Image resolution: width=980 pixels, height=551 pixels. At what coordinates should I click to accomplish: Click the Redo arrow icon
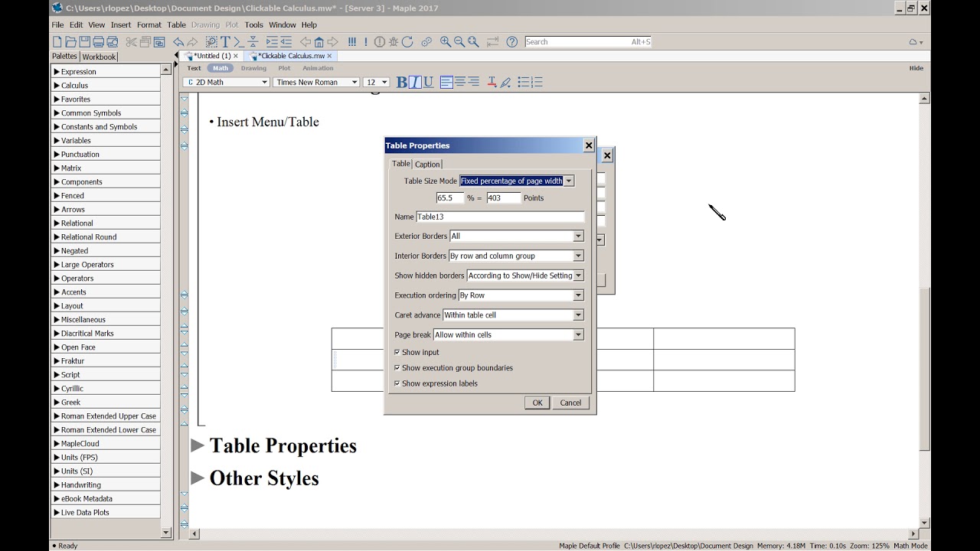point(192,42)
